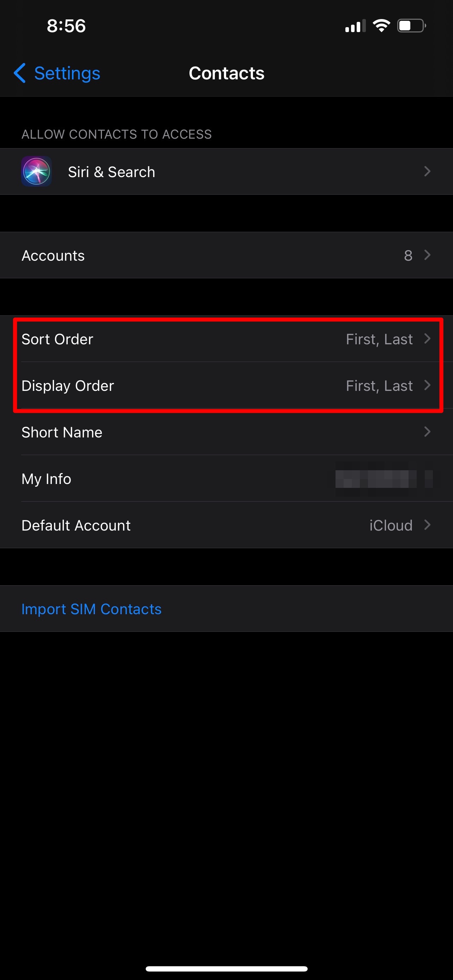The width and height of the screenshot is (453, 980).
Task: Expand Sort Order chevron
Action: (427, 339)
